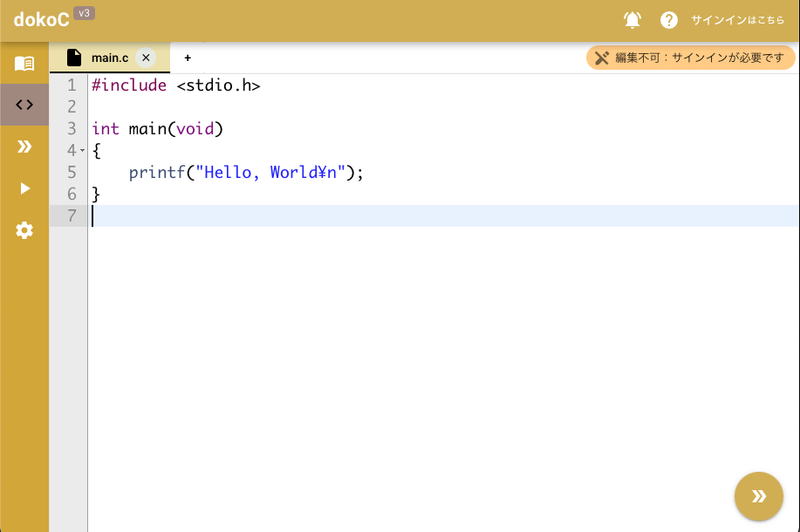Image resolution: width=800 pixels, height=532 pixels.
Task: Click the dokoC logo title
Action: pyautogui.click(x=41, y=20)
